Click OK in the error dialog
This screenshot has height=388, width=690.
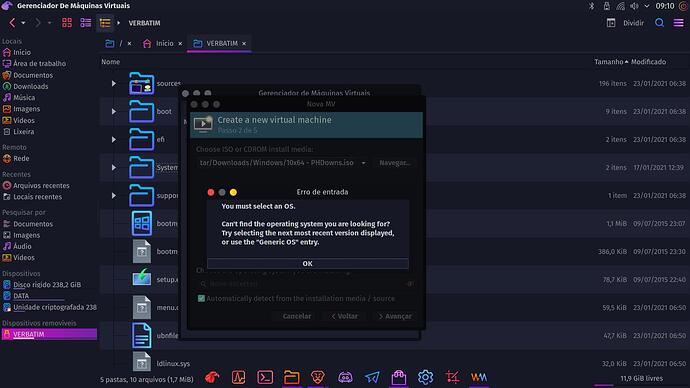click(308, 264)
